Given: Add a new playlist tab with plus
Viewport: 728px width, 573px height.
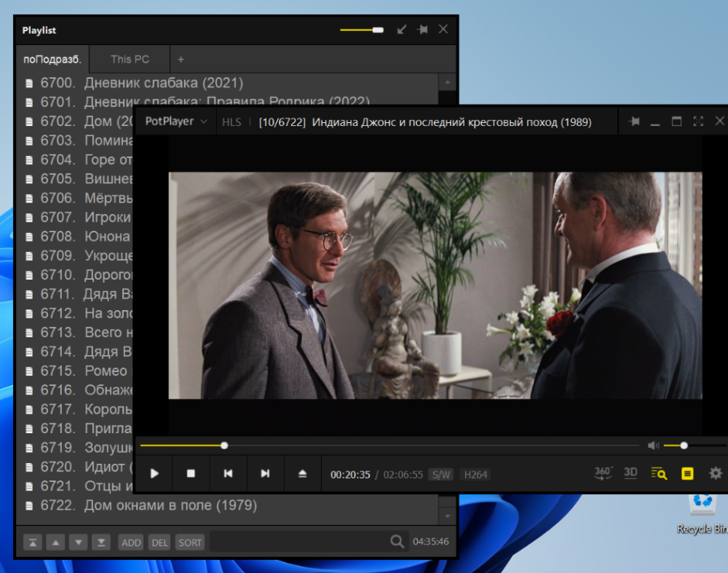Looking at the screenshot, I should 180,60.
